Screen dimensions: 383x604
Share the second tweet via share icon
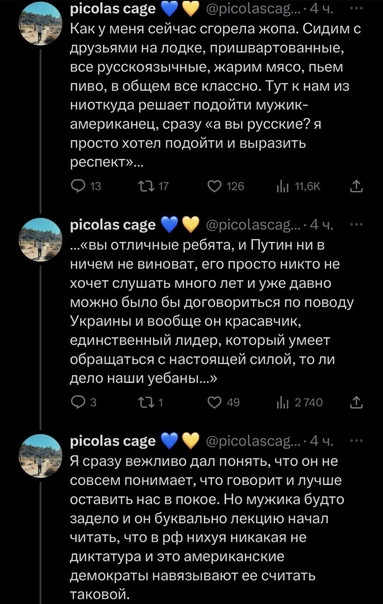356,402
